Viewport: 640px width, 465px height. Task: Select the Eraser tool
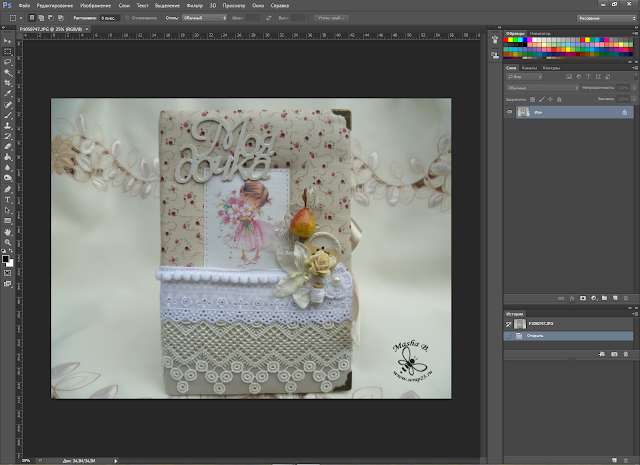[x=8, y=147]
